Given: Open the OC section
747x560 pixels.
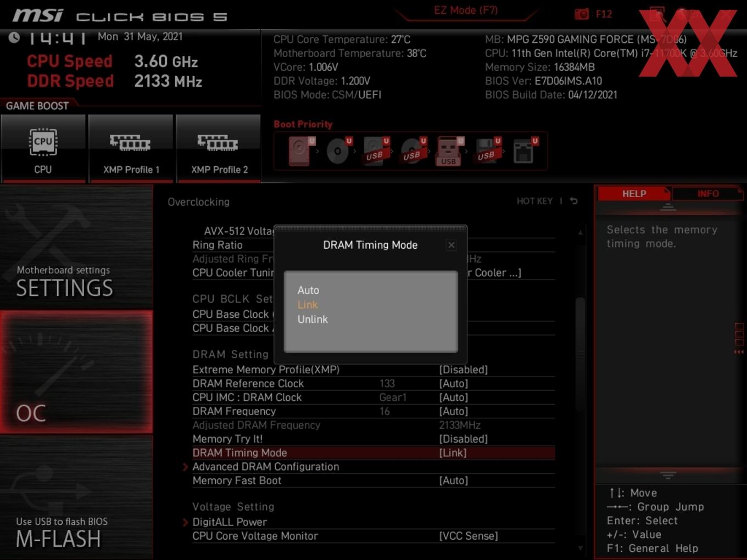Looking at the screenshot, I should [76, 372].
